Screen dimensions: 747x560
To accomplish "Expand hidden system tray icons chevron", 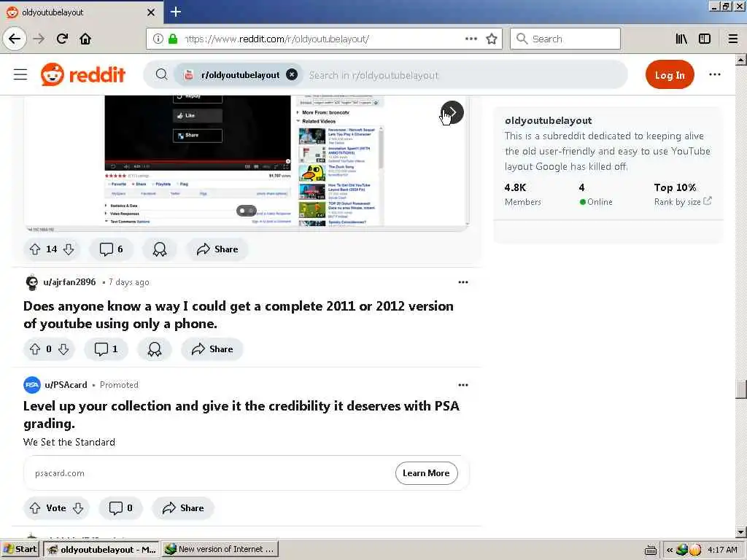I will tap(670, 550).
